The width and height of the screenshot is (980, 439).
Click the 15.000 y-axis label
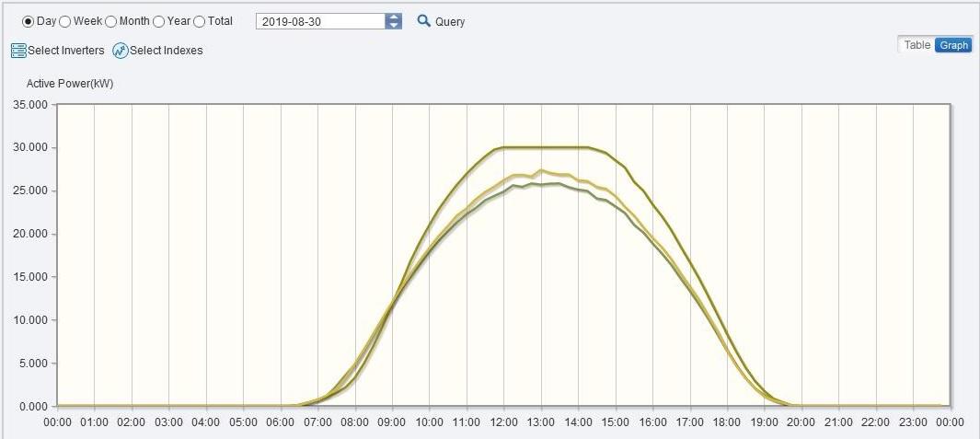tap(30, 277)
